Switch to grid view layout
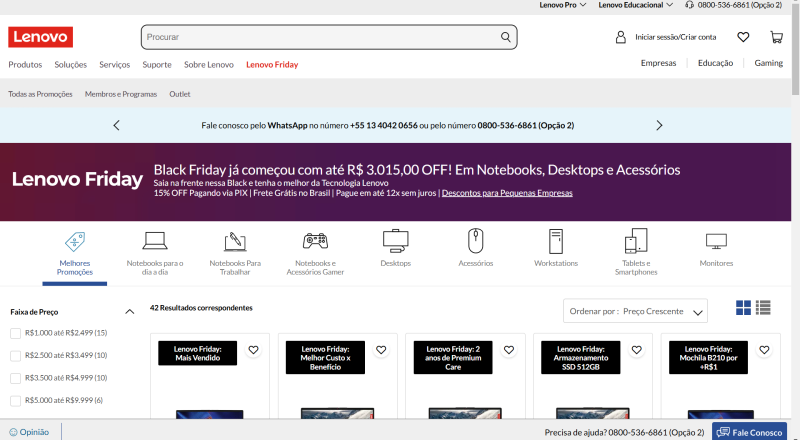The height and width of the screenshot is (440, 800). click(x=743, y=307)
